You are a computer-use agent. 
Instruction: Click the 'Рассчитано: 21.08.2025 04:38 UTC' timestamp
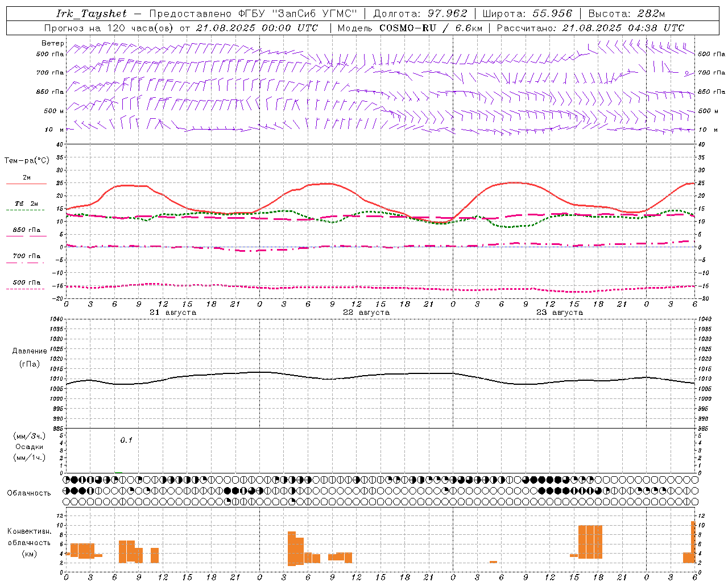590,28
